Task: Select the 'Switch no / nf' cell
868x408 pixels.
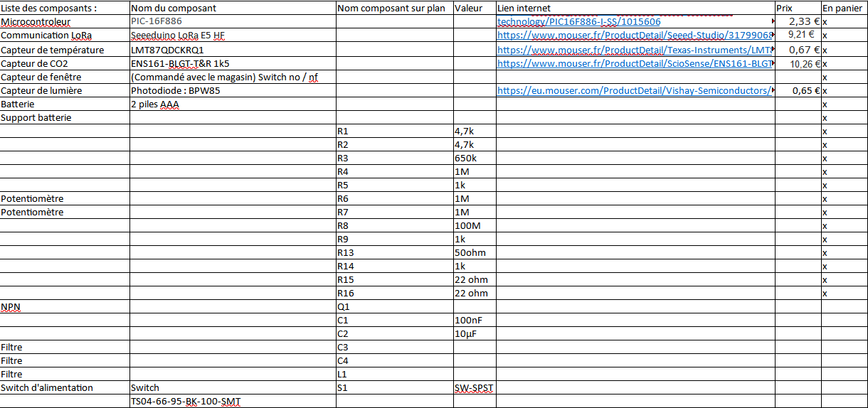Action: (x=233, y=77)
